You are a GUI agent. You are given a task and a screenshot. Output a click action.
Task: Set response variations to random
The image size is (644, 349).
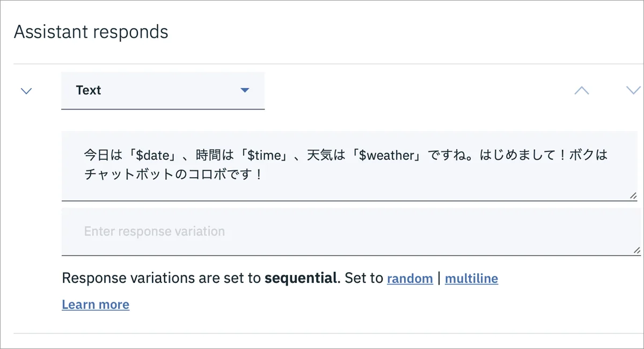click(409, 279)
